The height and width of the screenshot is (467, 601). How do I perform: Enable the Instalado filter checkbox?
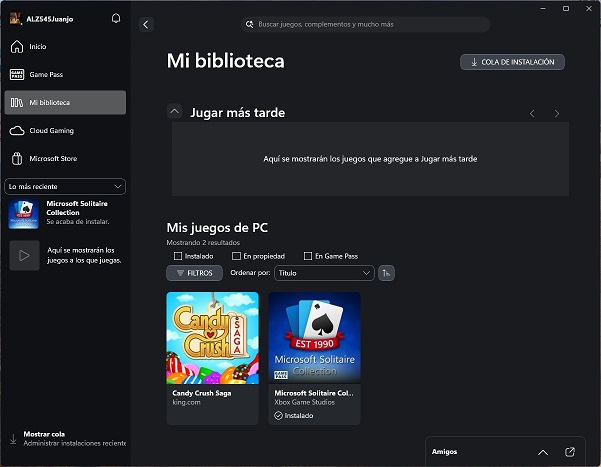click(178, 256)
